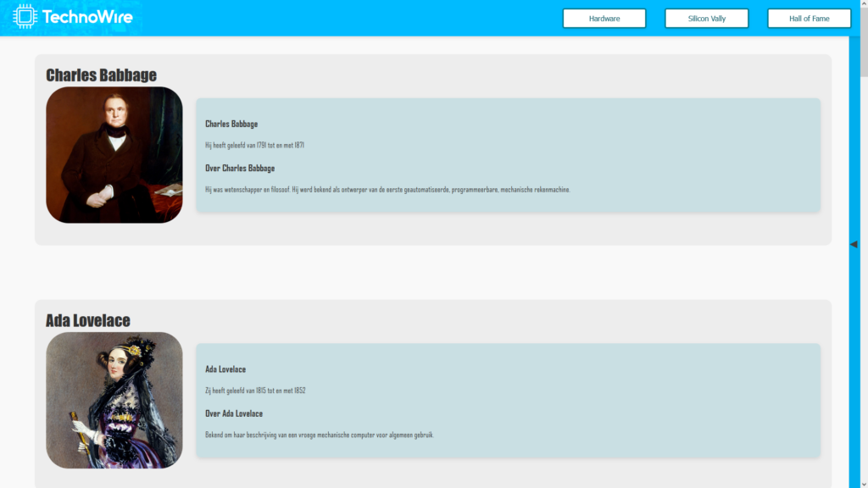Click the TechnoWire chip logo icon
This screenshot has width=868, height=488.
(25, 16)
